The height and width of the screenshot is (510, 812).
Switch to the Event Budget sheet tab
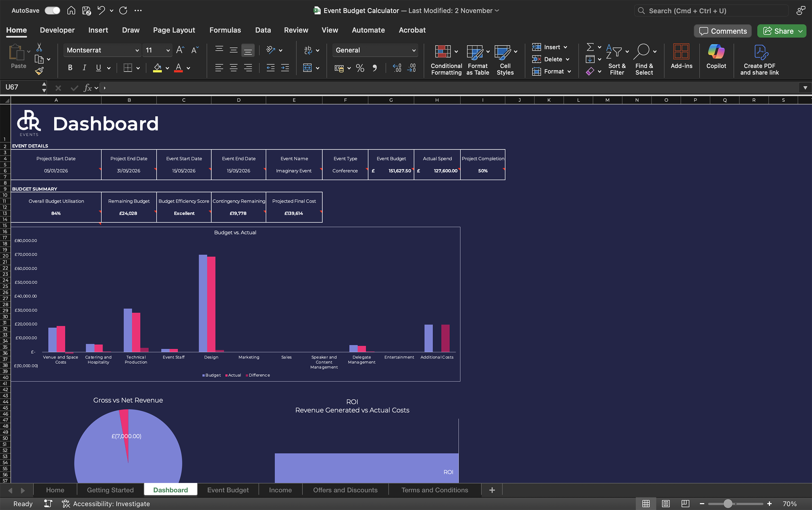[228, 490]
